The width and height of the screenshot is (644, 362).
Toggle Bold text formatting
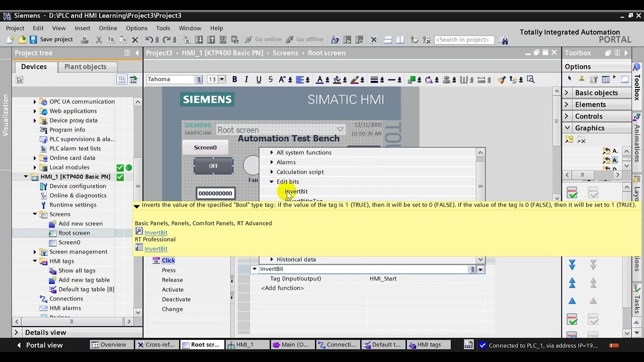point(234,79)
